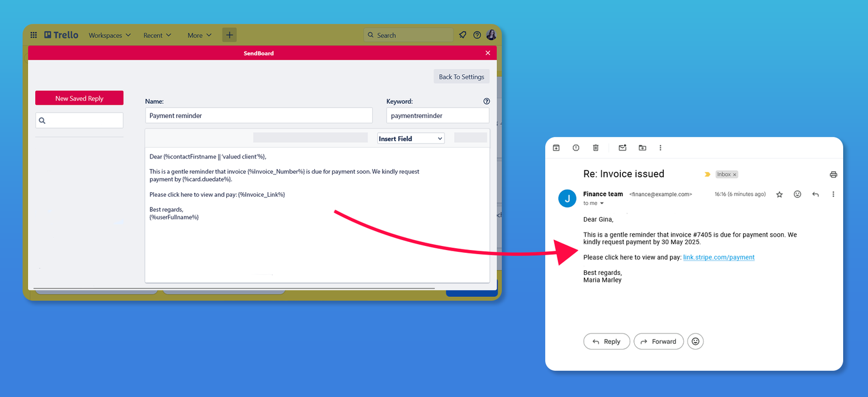Print the Re: Invoice issued email
The height and width of the screenshot is (397, 868).
(833, 174)
